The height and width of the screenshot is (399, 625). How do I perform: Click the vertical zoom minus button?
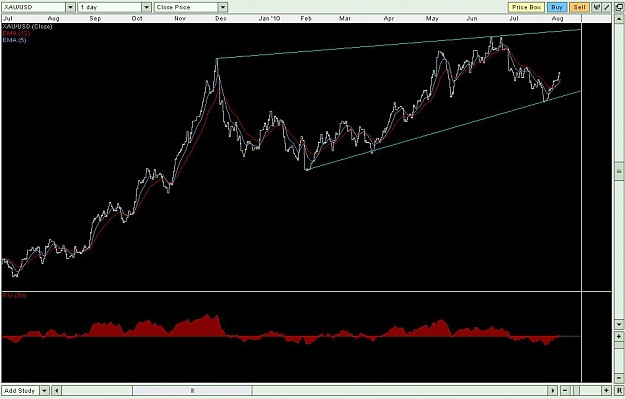(x=619, y=378)
